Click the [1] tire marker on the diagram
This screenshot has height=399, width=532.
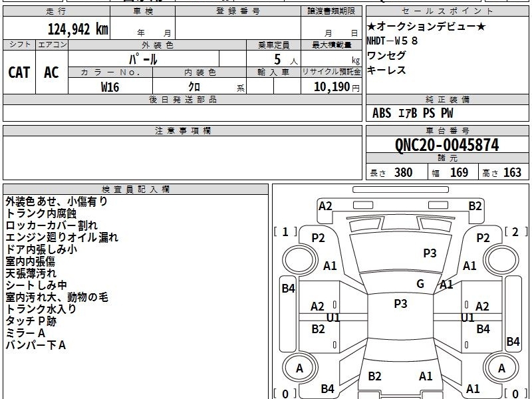(x=285, y=231)
